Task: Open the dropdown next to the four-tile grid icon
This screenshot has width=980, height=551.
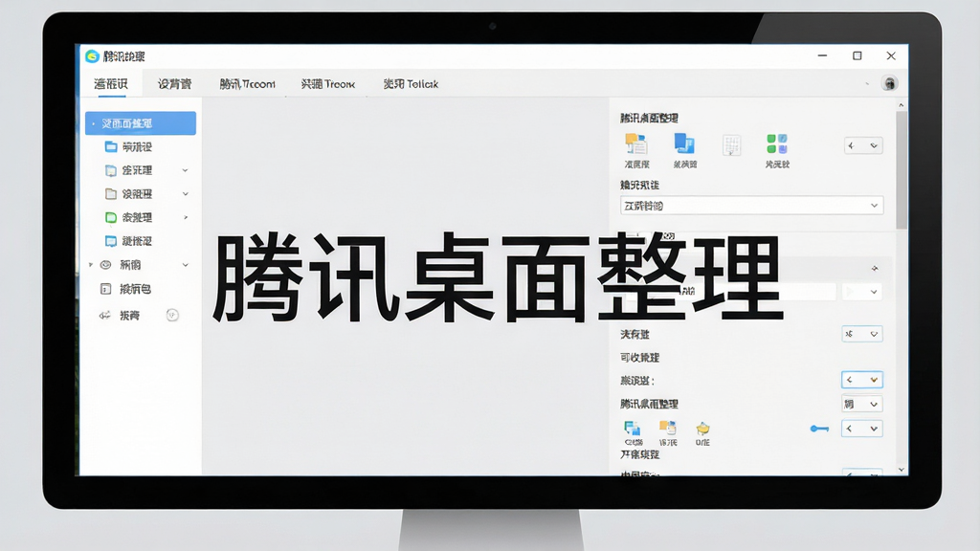Action: point(863,145)
